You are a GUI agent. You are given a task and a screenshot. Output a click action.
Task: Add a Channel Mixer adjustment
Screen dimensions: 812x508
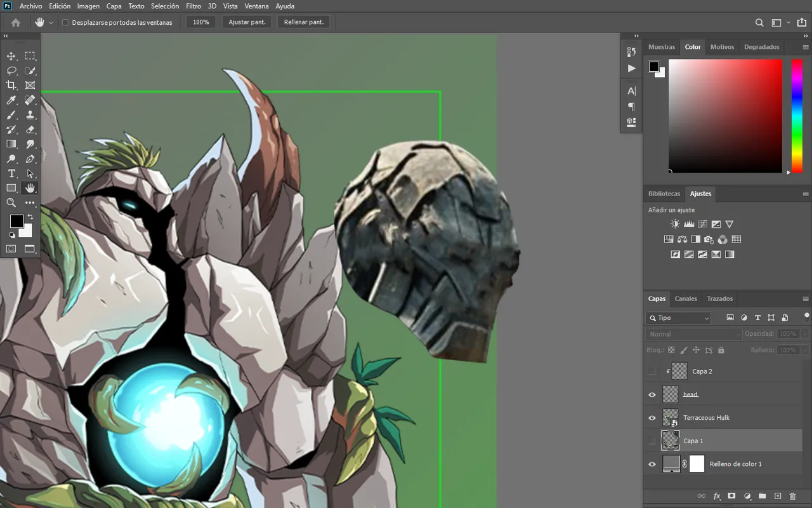click(723, 239)
